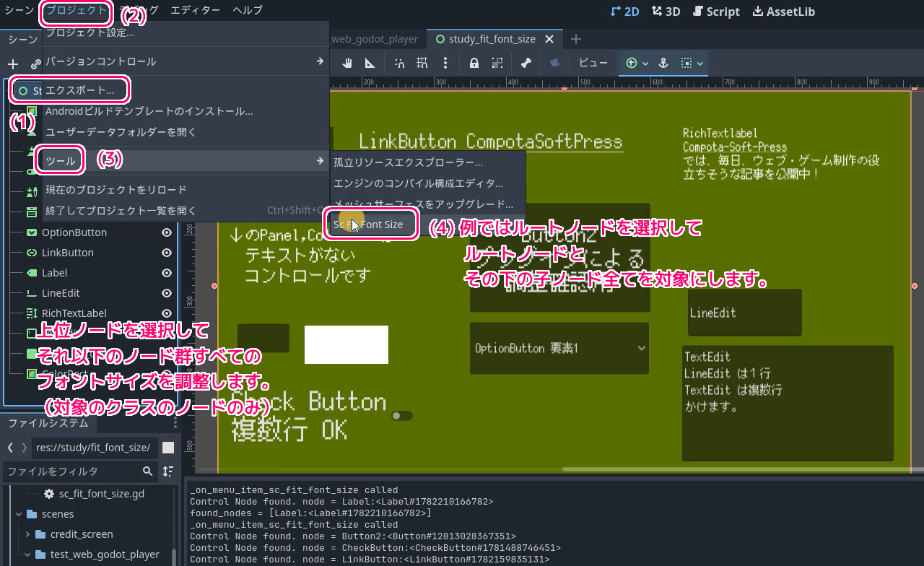Screen dimensions: 924x566
Task: Toggle visibility of LinkButton node
Action: [x=167, y=253]
